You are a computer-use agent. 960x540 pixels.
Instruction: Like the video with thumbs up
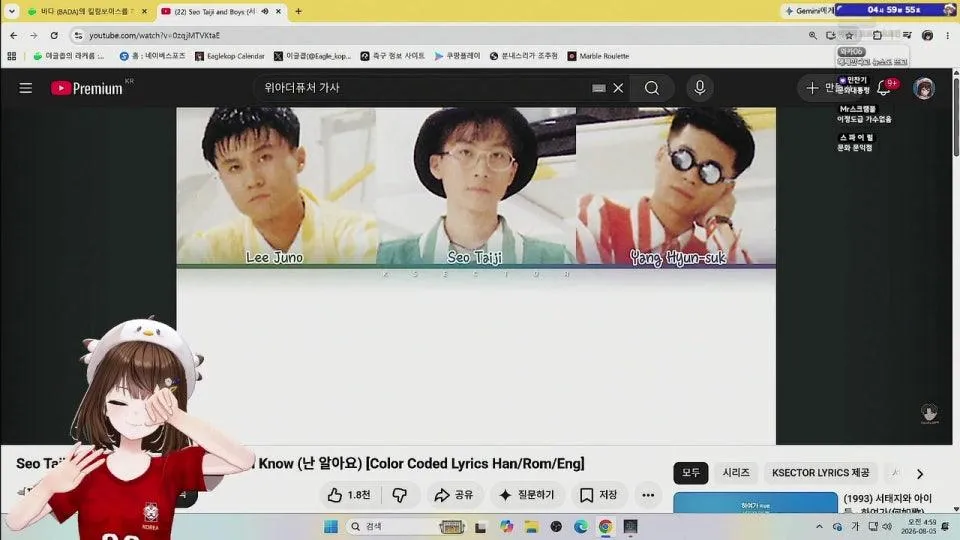click(349, 495)
